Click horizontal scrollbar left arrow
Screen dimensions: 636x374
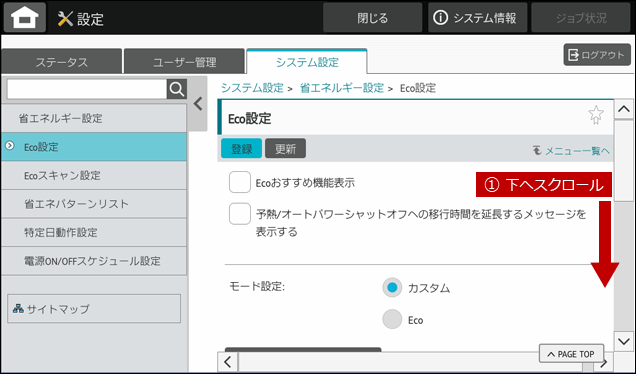pos(228,362)
